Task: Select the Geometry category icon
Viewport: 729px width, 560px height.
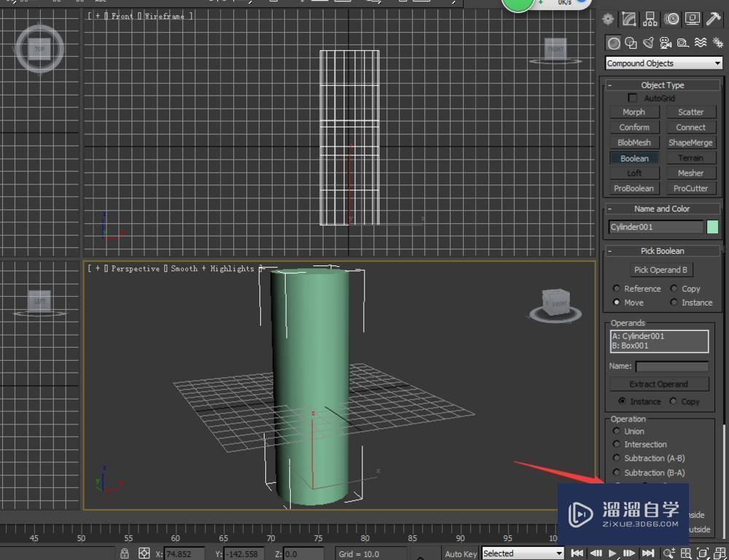Action: 613,43
